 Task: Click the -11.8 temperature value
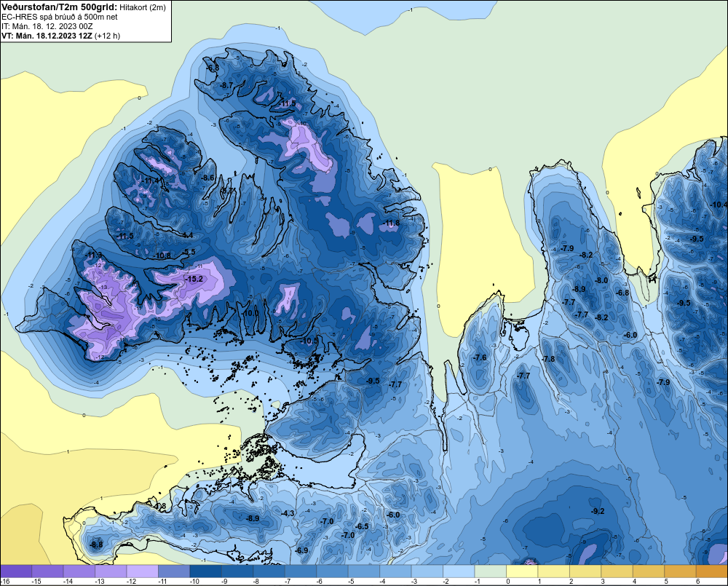point(392,223)
